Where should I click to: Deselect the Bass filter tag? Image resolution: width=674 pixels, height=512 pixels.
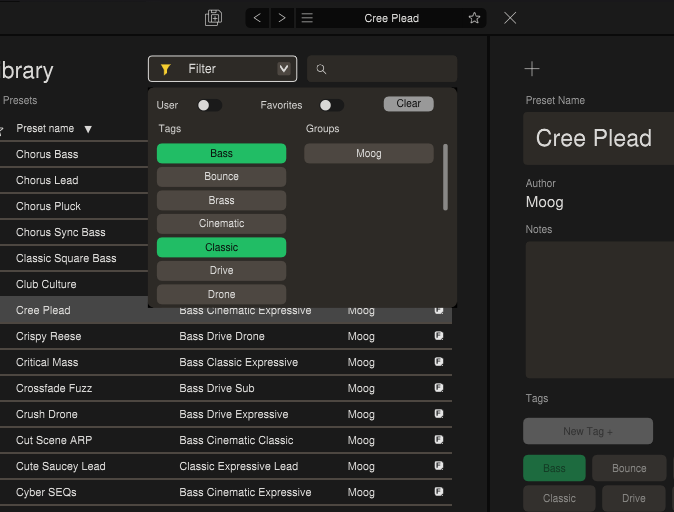[x=221, y=153]
